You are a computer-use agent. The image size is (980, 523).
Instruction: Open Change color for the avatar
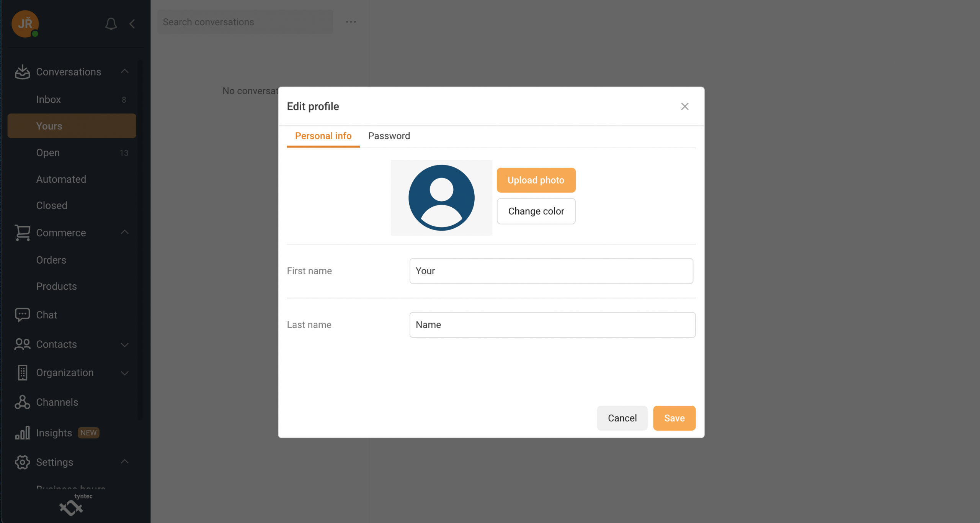coord(536,211)
